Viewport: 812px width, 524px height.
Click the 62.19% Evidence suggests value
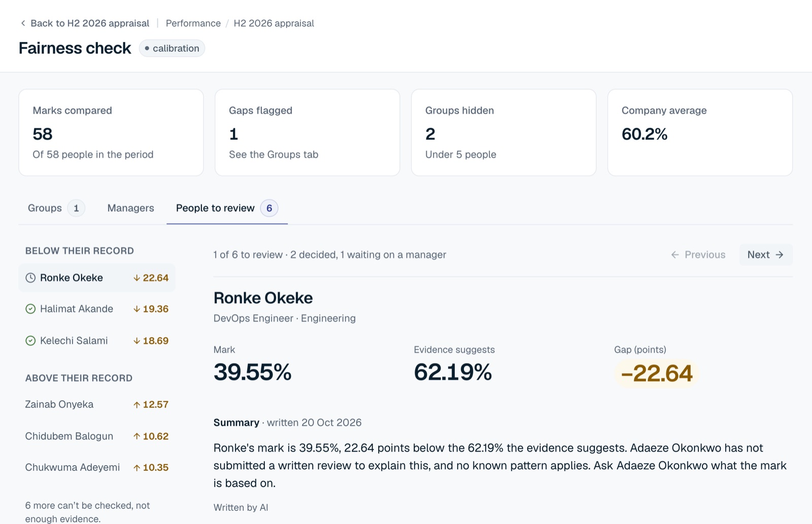[453, 372]
